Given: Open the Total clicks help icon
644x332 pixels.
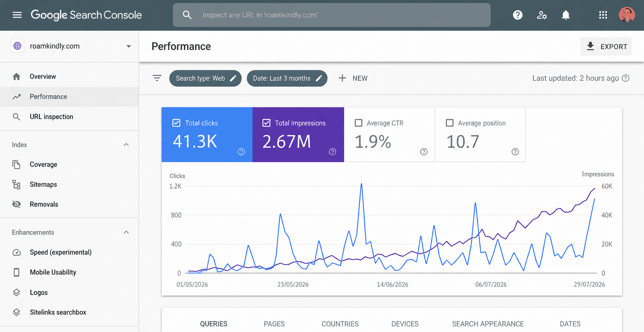Looking at the screenshot, I should (x=241, y=152).
